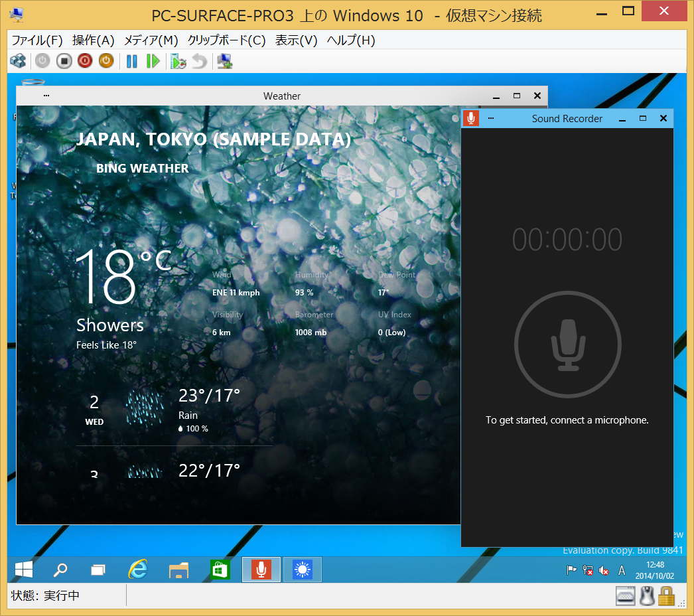Viewport: 694px width, 616px height.
Task: Click the 6 km visibility value
Action: (222, 333)
